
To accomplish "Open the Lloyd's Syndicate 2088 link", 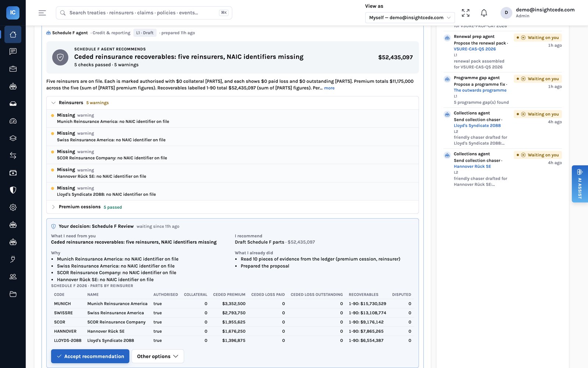I will [x=477, y=125].
